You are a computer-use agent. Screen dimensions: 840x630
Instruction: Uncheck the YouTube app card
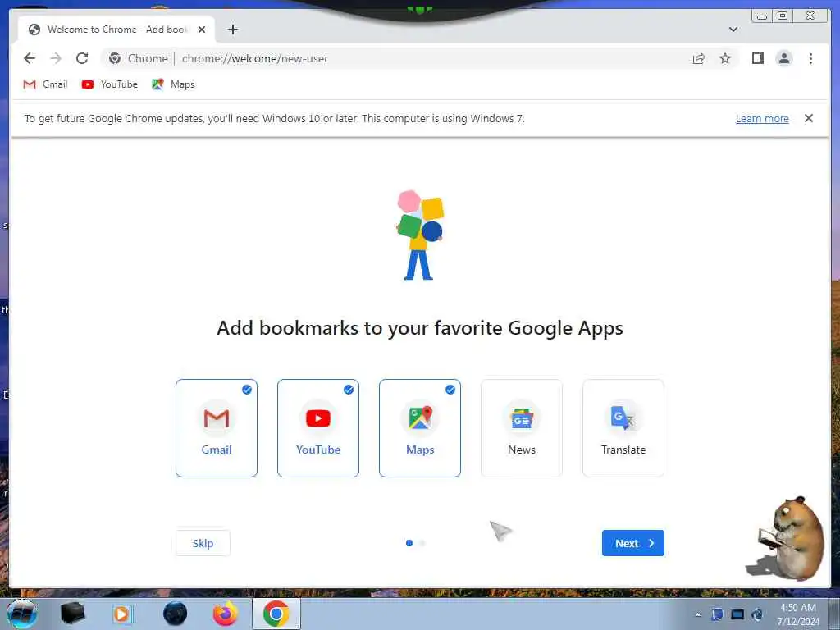(318, 428)
